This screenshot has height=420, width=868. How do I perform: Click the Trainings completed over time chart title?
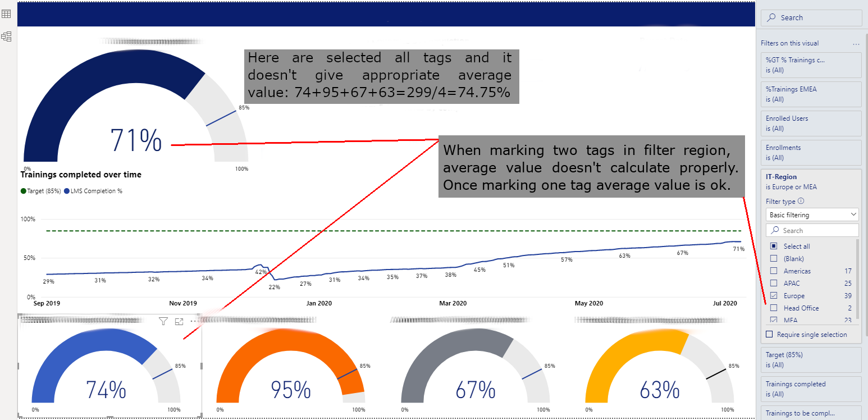(81, 175)
